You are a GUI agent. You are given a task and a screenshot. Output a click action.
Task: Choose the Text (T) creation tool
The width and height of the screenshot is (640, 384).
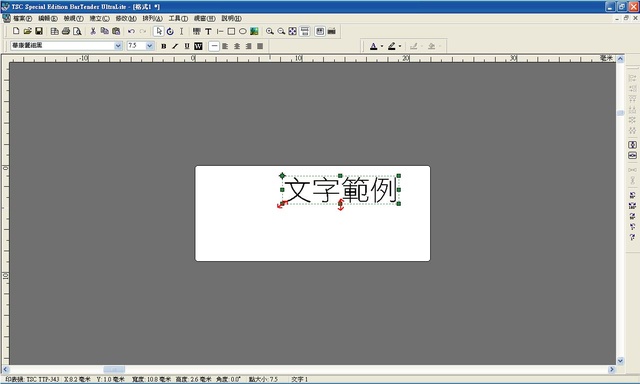pos(208,31)
